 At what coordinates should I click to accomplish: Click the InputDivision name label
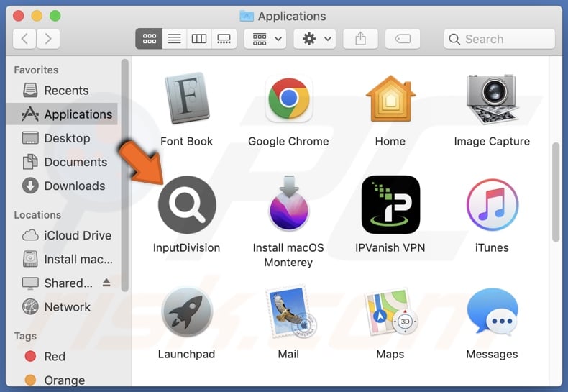point(186,248)
